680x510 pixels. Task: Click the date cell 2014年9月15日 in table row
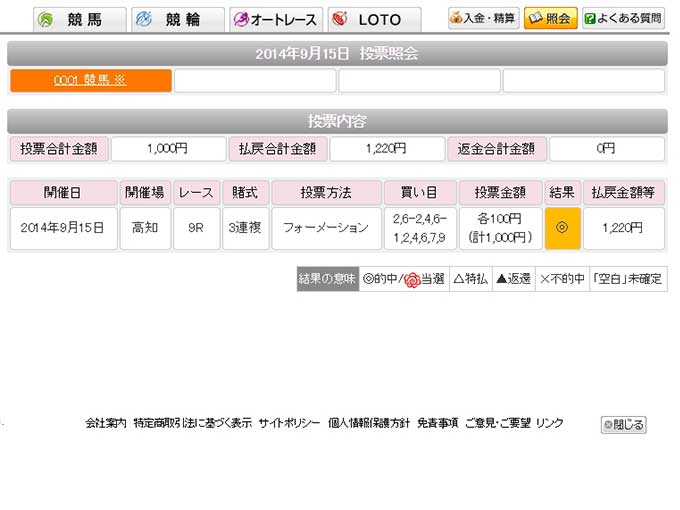[63, 228]
